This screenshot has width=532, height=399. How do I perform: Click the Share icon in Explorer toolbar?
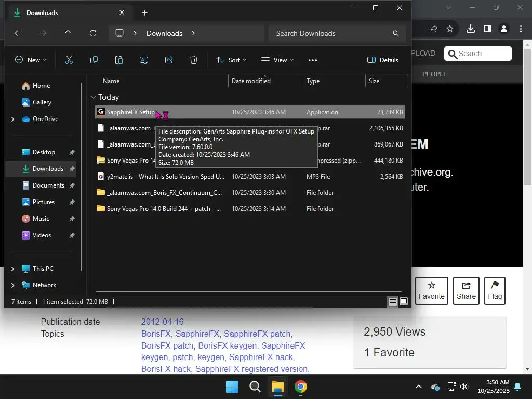click(x=169, y=60)
